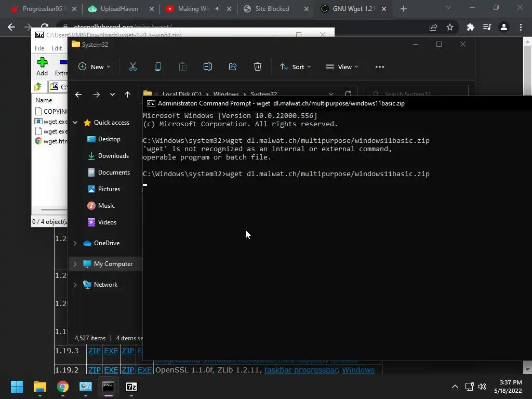532x399 pixels.
Task: Open Chrome three-dot menu
Action: tap(521, 27)
